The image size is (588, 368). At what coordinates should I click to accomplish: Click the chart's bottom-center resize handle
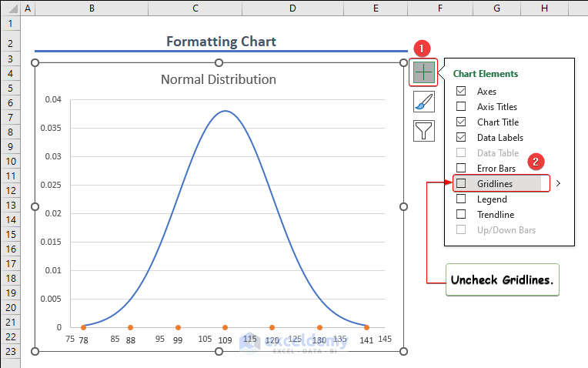[219, 352]
